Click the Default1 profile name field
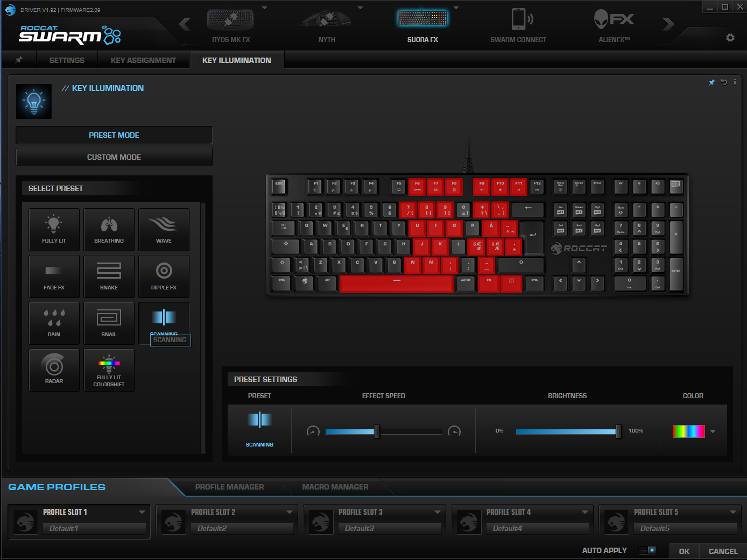 [94, 528]
